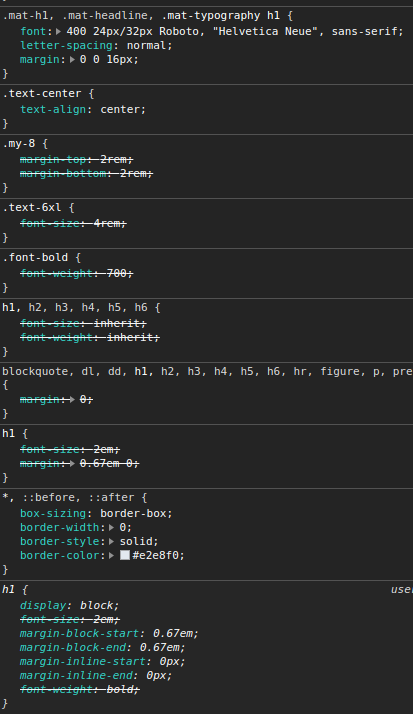This screenshot has height=714, width=413.
Task: Click the margin-block-end 0.67em declaration
Action: [103, 648]
